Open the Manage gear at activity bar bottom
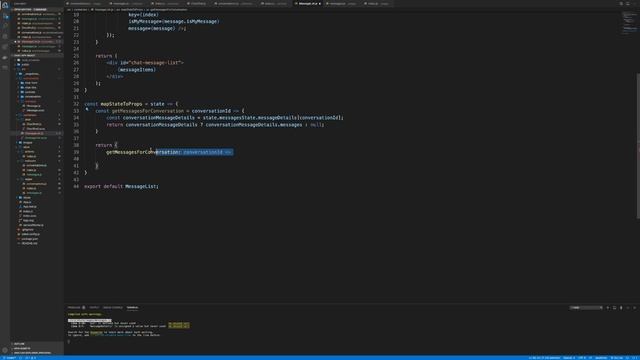 (5, 350)
